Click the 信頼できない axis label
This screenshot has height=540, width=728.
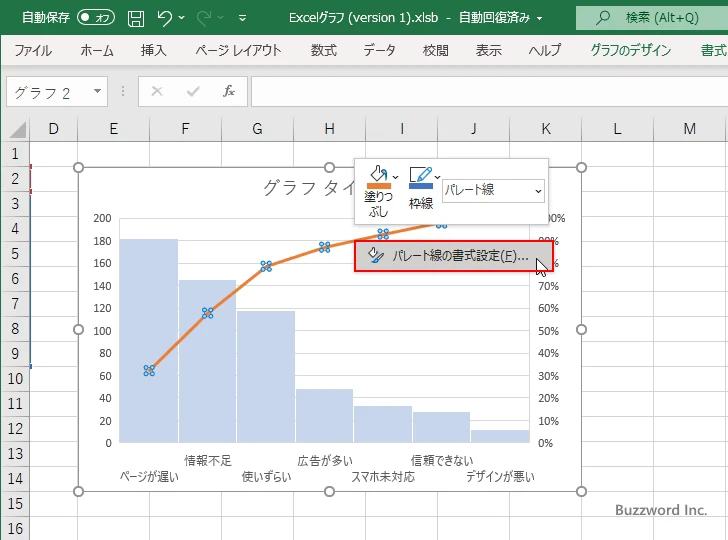tap(442, 461)
